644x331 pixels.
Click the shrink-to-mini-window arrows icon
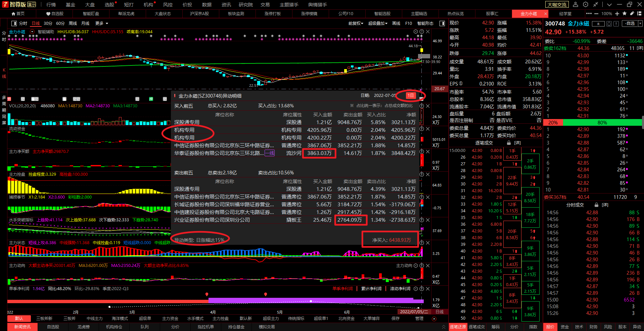point(596,4)
